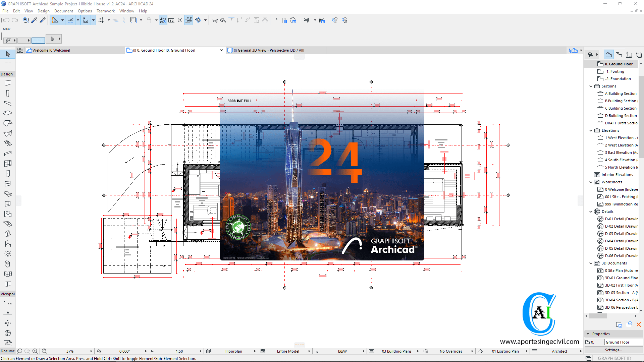Toggle Guide Lines button in toolbar

[55, 20]
